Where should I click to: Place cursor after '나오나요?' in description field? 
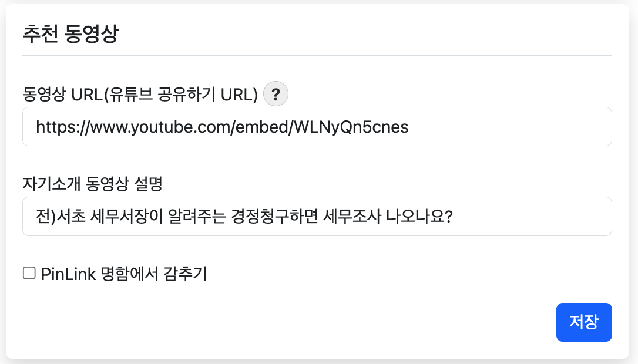tap(453, 217)
